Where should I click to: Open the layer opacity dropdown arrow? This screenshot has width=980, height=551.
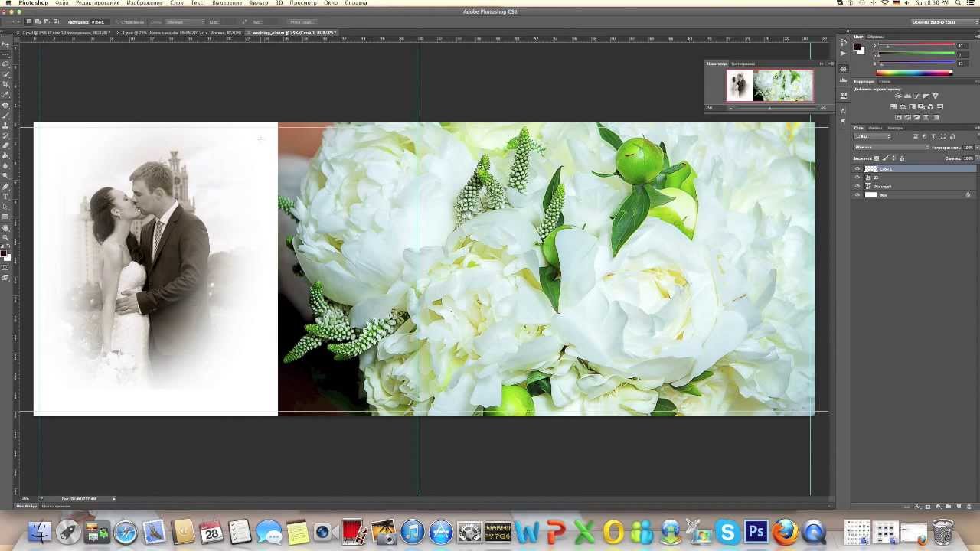pos(977,148)
